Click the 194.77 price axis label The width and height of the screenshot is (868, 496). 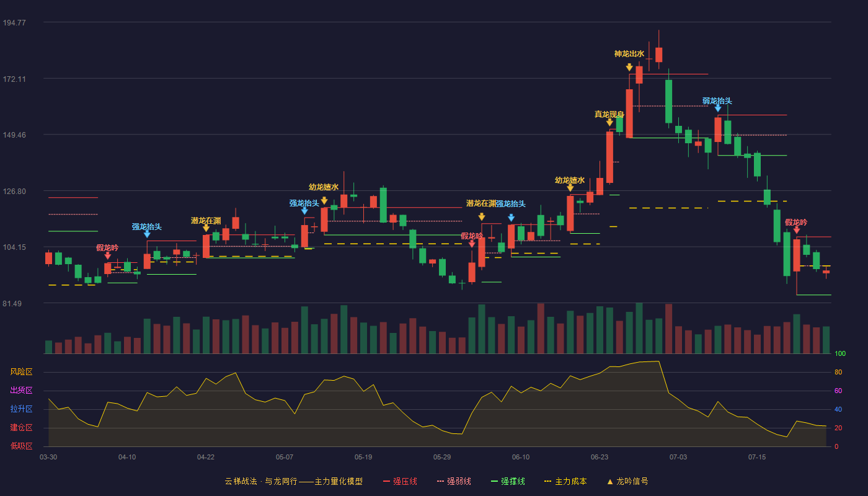pyautogui.click(x=14, y=23)
